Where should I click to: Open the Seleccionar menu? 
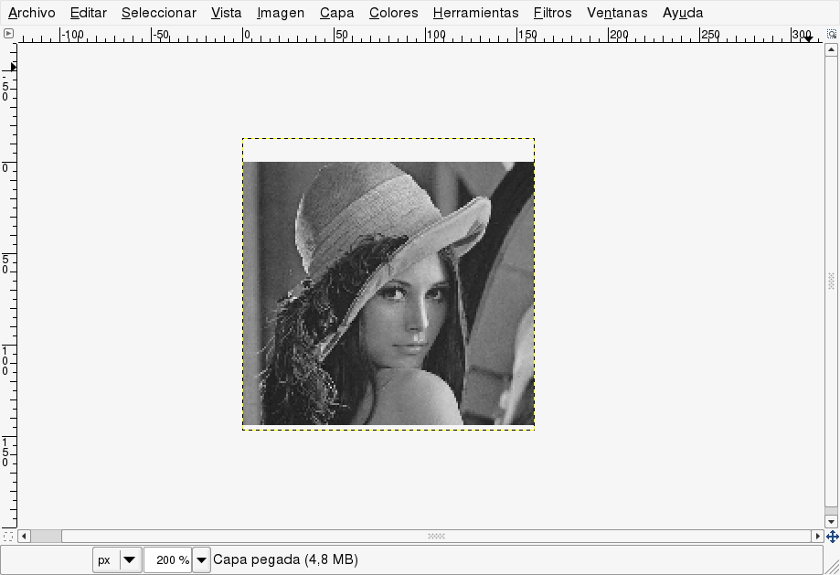coord(159,12)
